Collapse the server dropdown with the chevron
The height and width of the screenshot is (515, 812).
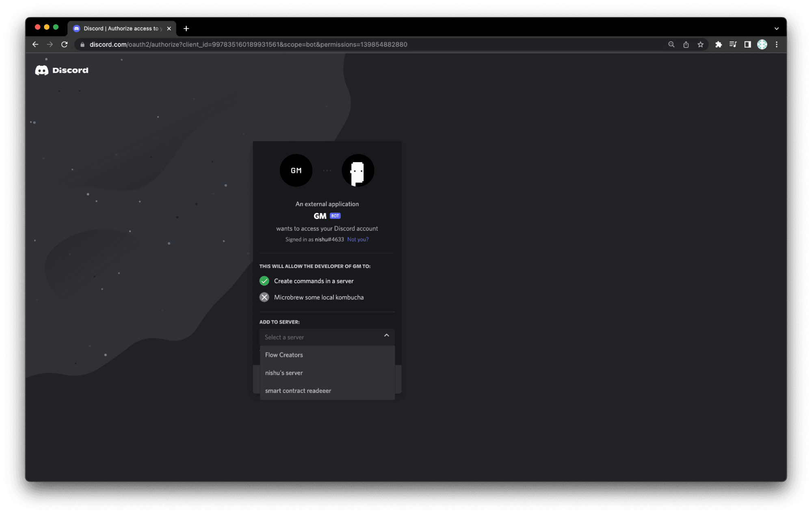[386, 335]
